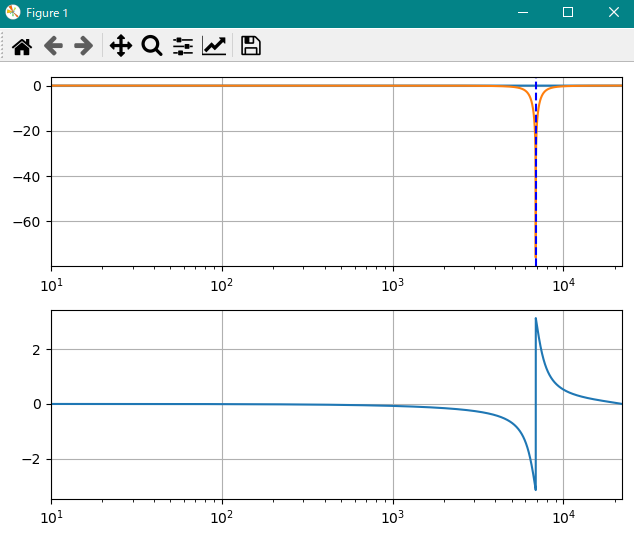Minimize the Figure 1 window
This screenshot has width=634, height=538.
click(523, 13)
